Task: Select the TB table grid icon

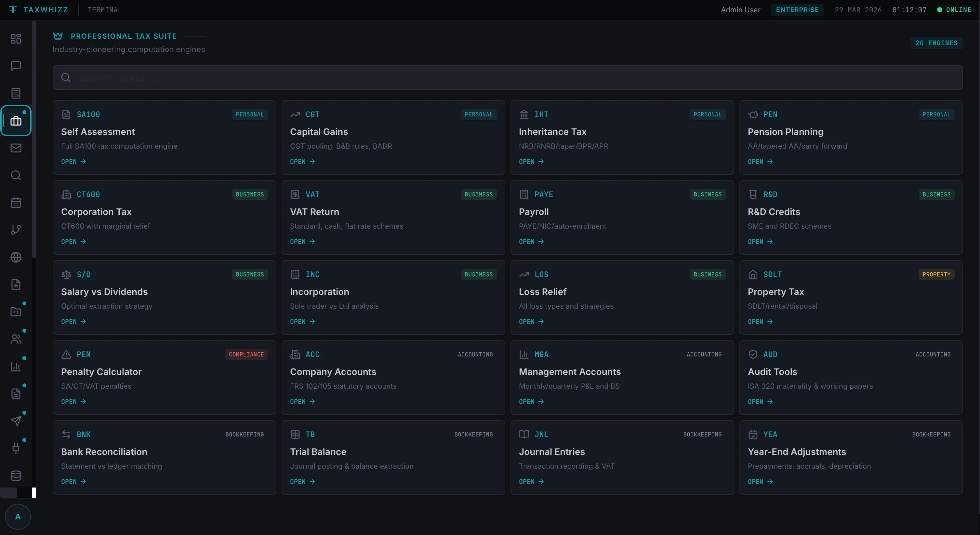Action: click(295, 435)
